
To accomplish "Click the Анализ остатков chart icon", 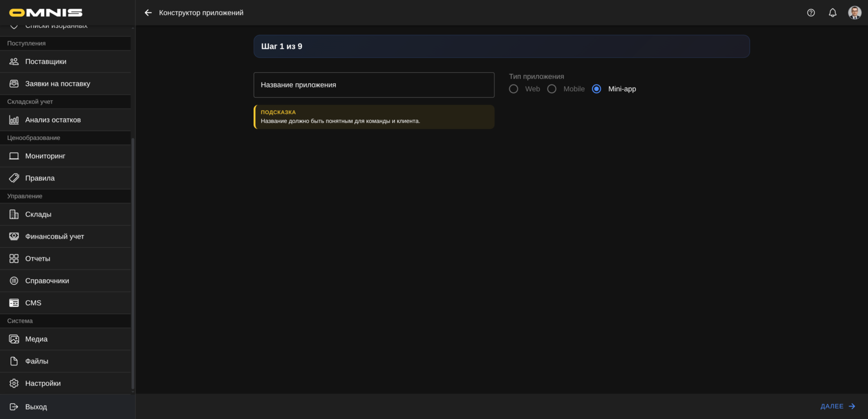I will coord(14,120).
